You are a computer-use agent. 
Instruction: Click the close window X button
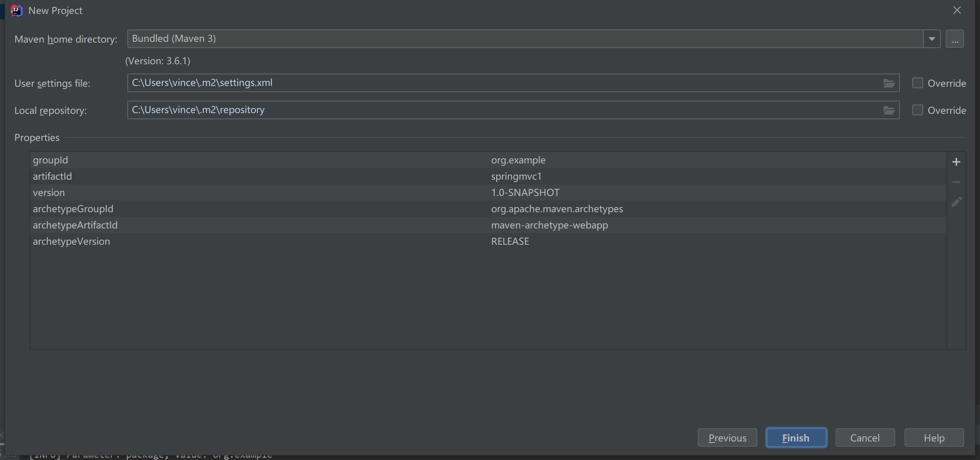tap(957, 10)
